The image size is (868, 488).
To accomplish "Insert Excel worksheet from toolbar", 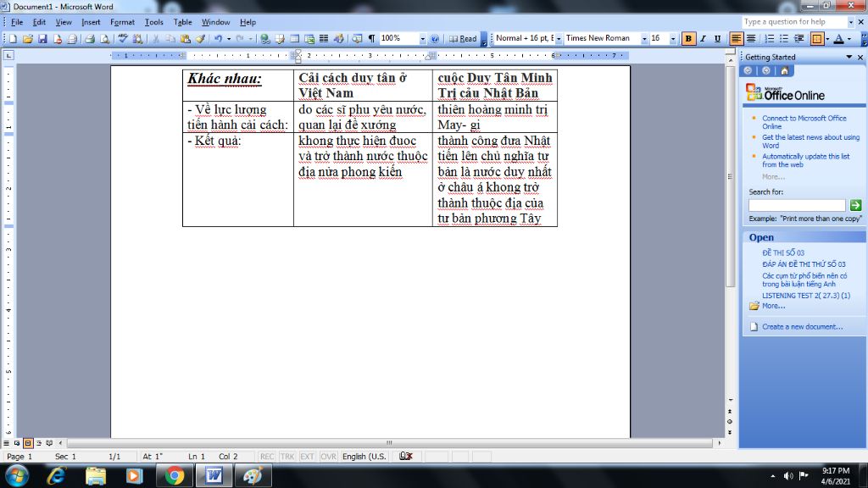I will pos(309,39).
